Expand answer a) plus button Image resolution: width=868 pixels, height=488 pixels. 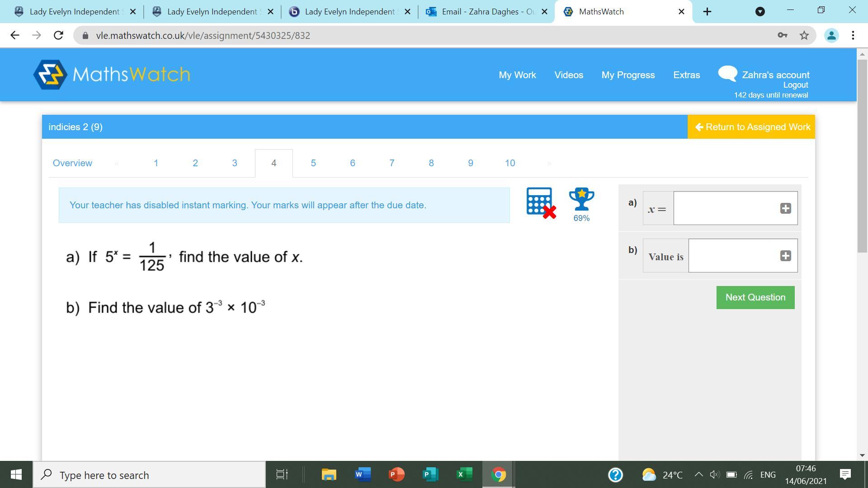(785, 208)
